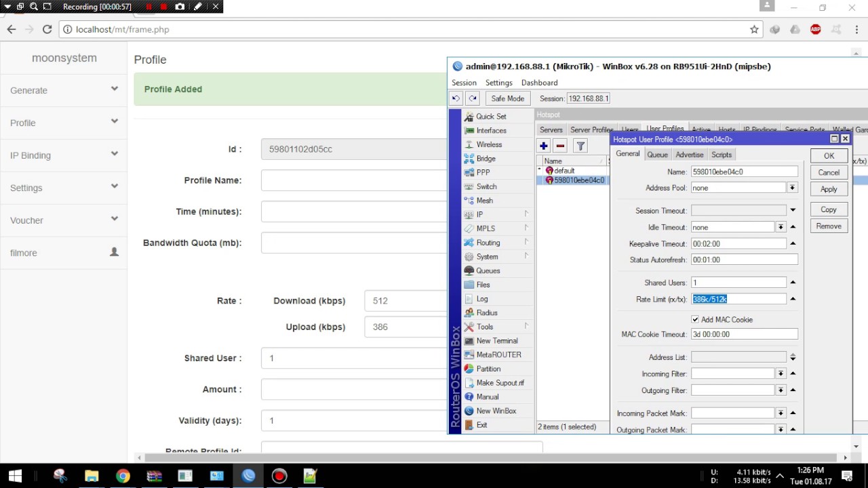Reload the browser page
The image size is (868, 488).
tap(47, 29)
